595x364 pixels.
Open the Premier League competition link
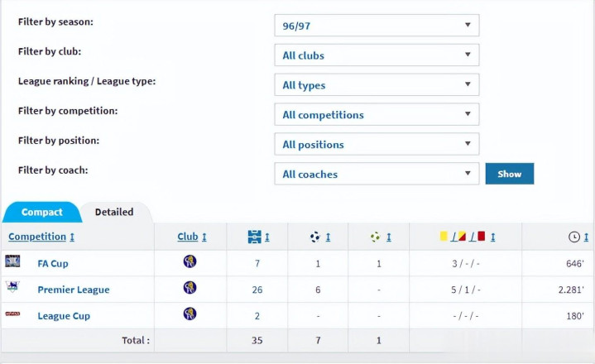pos(74,290)
